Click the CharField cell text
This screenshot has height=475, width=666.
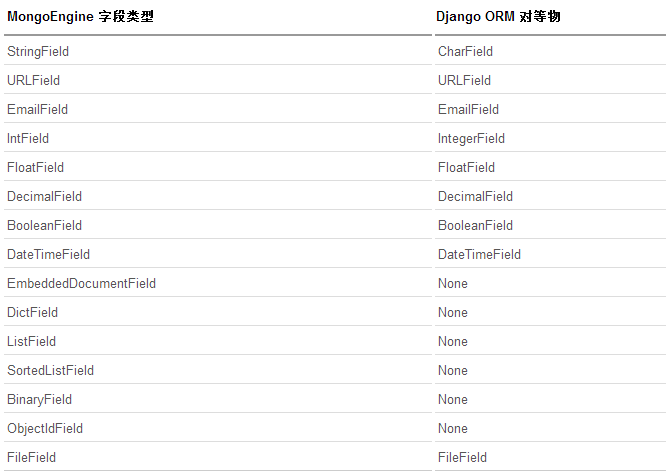465,51
